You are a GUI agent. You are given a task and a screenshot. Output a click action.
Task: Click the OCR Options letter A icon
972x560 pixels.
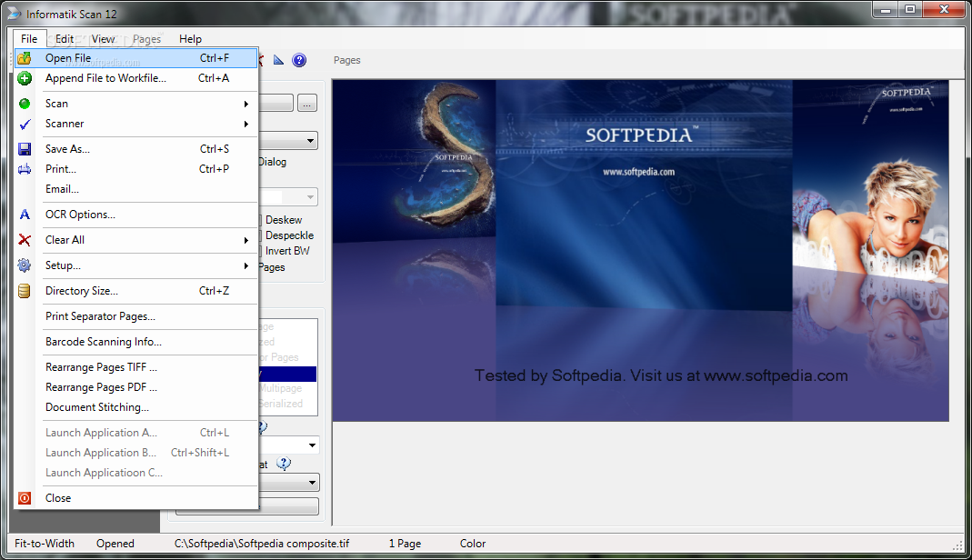[x=25, y=215]
